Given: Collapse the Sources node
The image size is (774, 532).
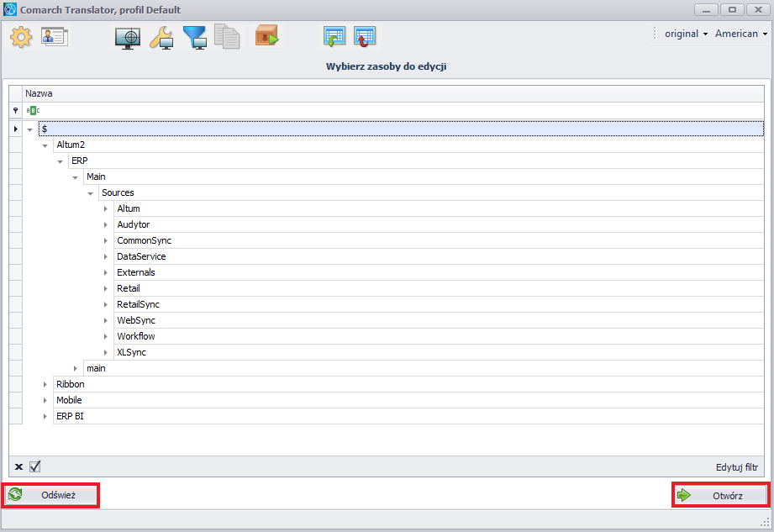Looking at the screenshot, I should (90, 193).
